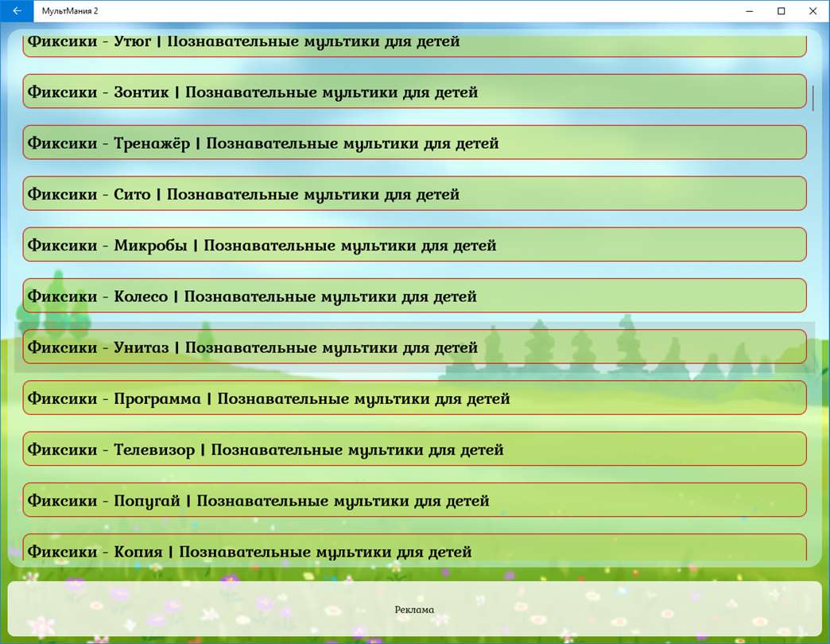The image size is (830, 644).
Task: Minimize the МультМания 2 window
Action: tap(749, 11)
